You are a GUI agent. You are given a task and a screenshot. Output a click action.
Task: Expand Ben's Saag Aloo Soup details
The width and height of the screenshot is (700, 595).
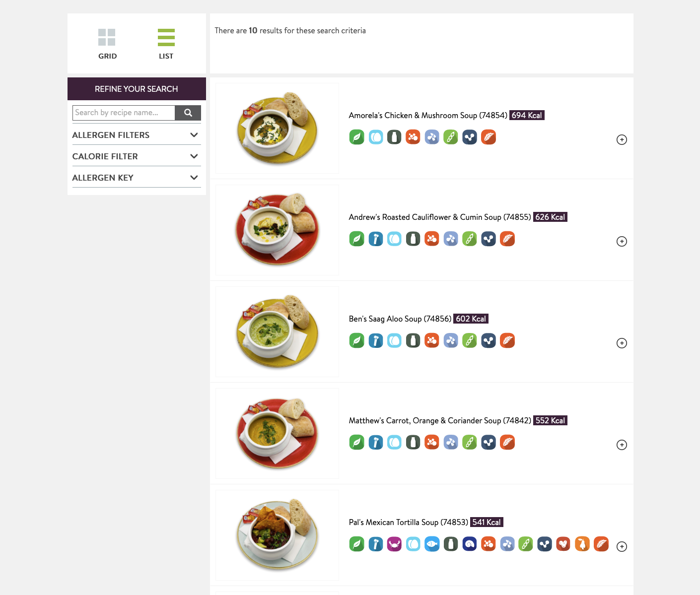pyautogui.click(x=622, y=343)
